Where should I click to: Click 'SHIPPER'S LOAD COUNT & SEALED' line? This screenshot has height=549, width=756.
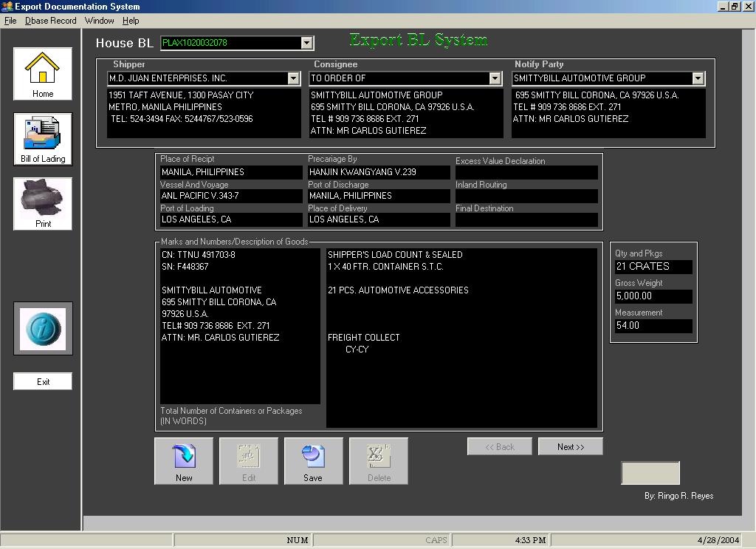(396, 255)
